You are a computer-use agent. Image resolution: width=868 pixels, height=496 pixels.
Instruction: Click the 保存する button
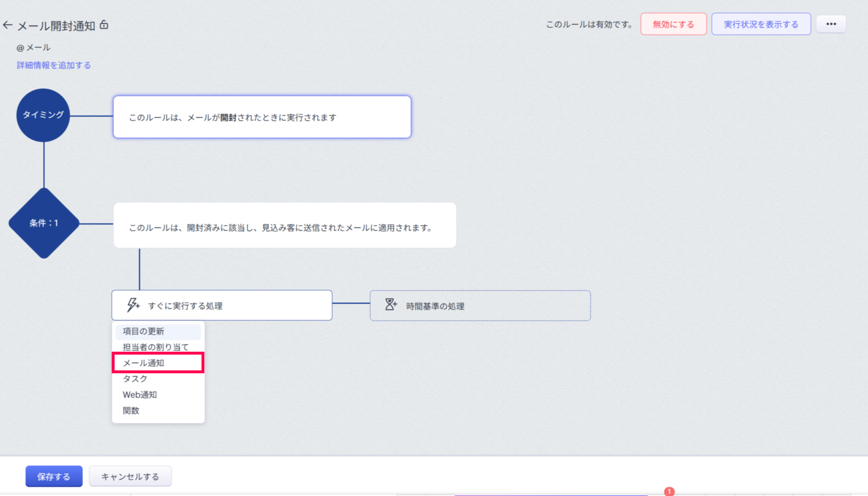click(54, 476)
